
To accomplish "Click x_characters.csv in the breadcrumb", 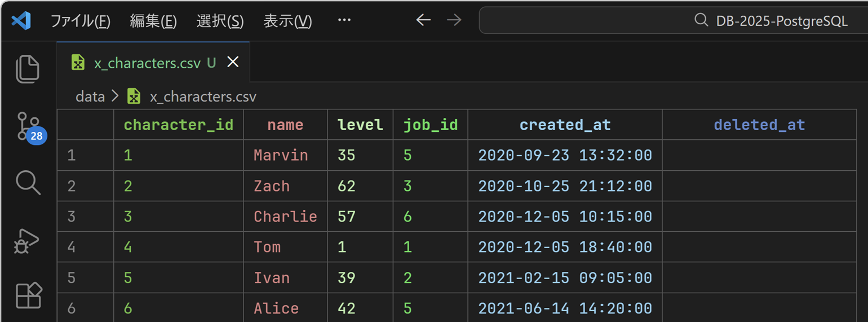I will [202, 97].
